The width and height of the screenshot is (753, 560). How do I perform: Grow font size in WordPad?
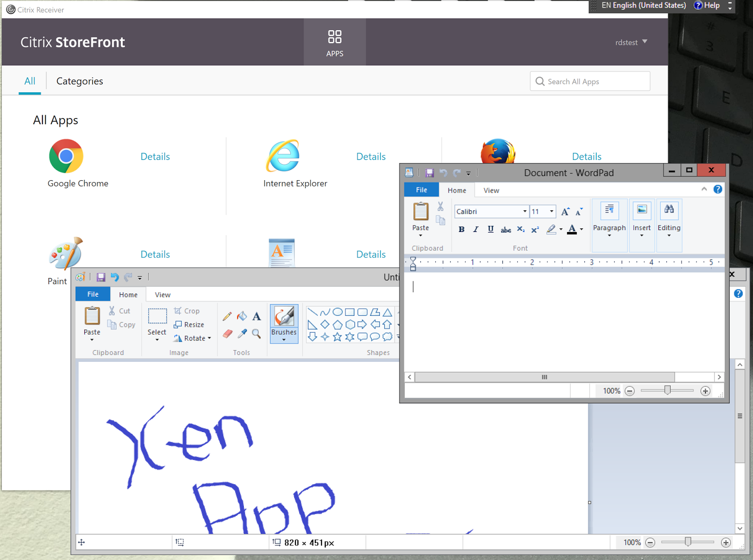click(565, 212)
